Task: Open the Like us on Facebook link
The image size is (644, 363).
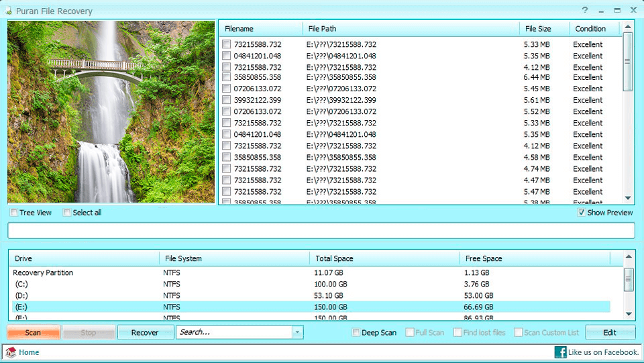Action: tap(603, 352)
